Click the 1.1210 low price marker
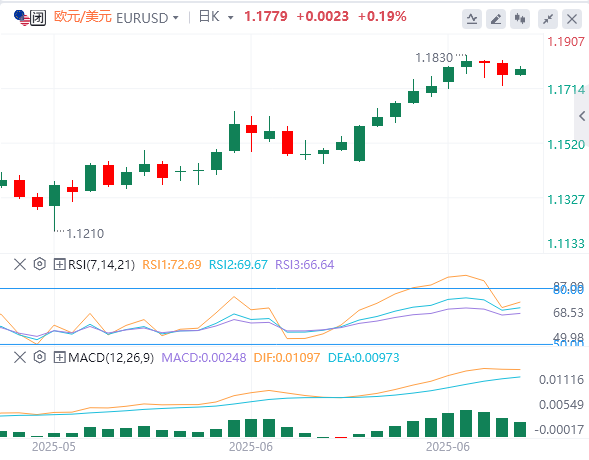 pyautogui.click(x=85, y=234)
